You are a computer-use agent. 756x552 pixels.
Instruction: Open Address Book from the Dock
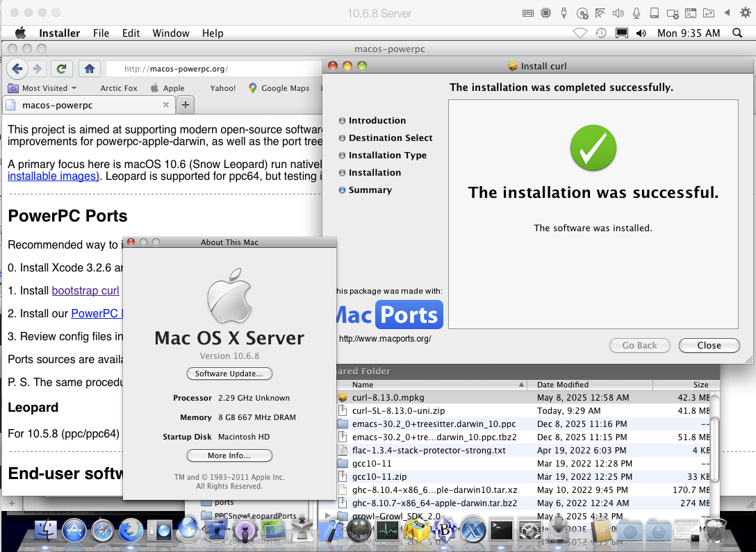coord(602,530)
